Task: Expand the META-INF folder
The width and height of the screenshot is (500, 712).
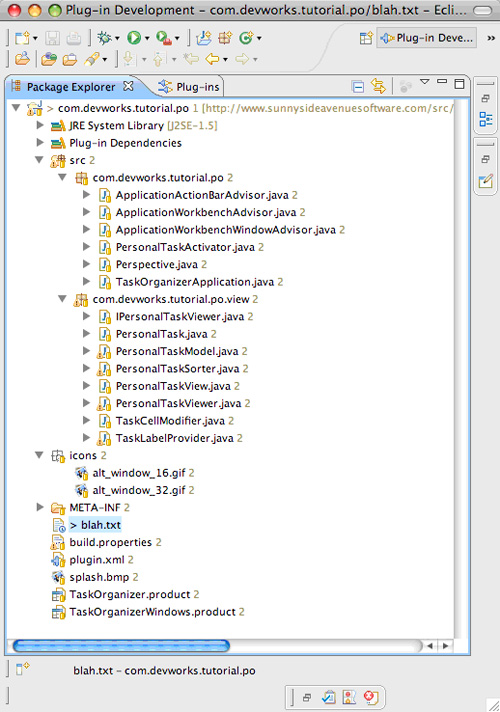Action: pyautogui.click(x=40, y=507)
